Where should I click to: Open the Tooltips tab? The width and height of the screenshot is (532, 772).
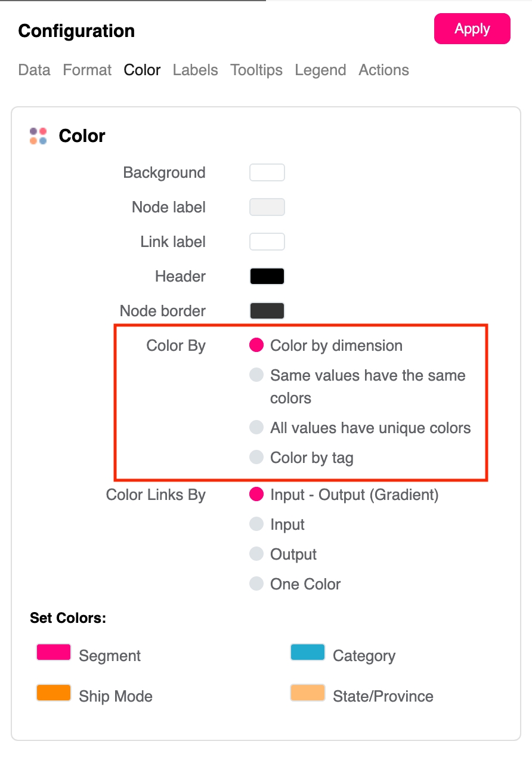point(256,70)
